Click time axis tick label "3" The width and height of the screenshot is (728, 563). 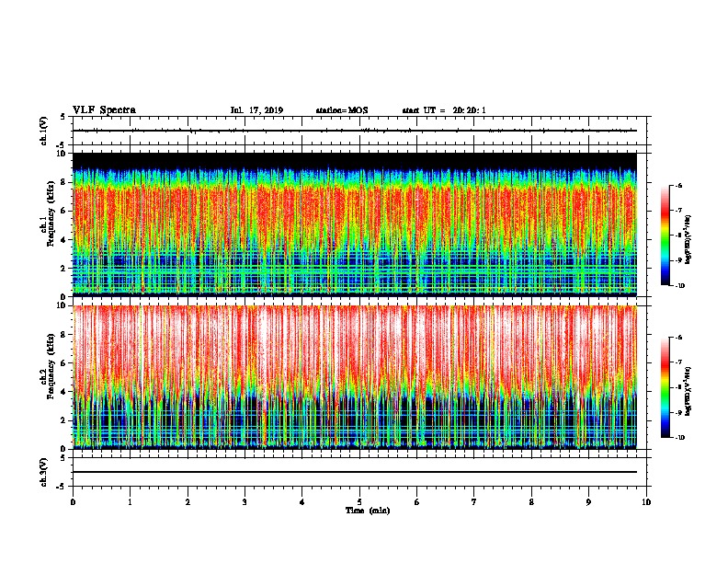click(x=245, y=502)
